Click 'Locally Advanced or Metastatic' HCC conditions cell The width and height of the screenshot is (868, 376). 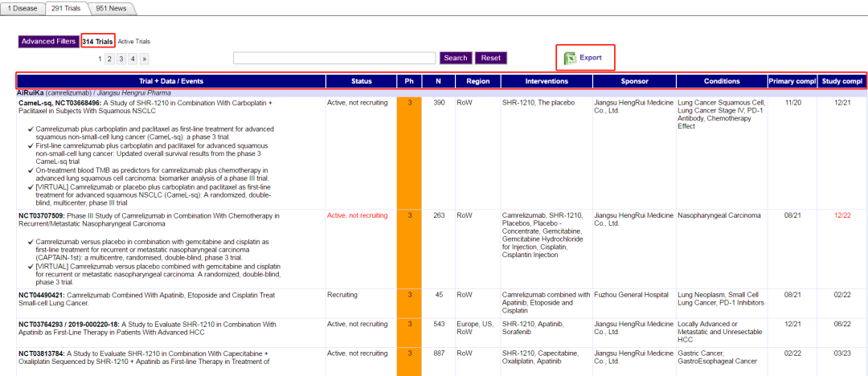pyautogui.click(x=719, y=332)
